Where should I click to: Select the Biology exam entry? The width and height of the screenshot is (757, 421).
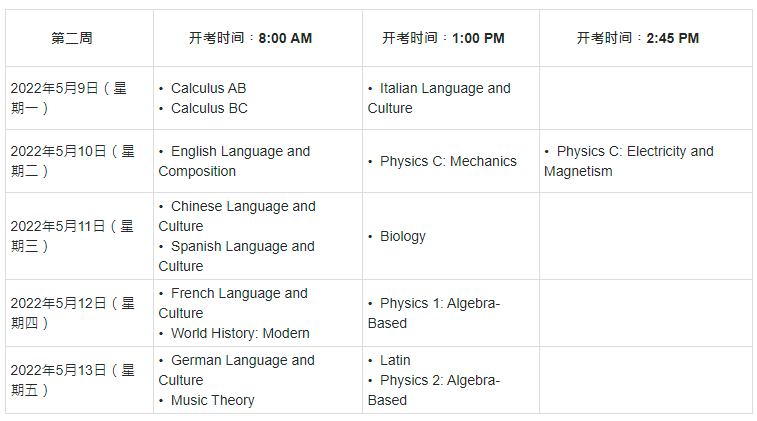tap(403, 236)
